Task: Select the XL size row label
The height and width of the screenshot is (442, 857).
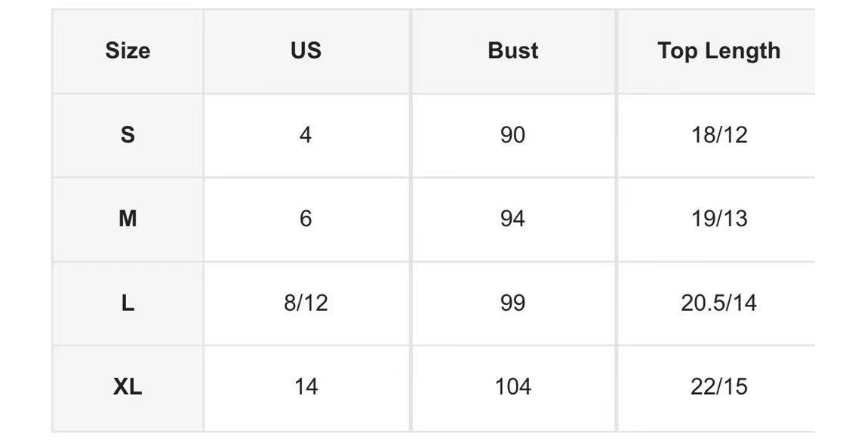Action: pyautogui.click(x=127, y=387)
